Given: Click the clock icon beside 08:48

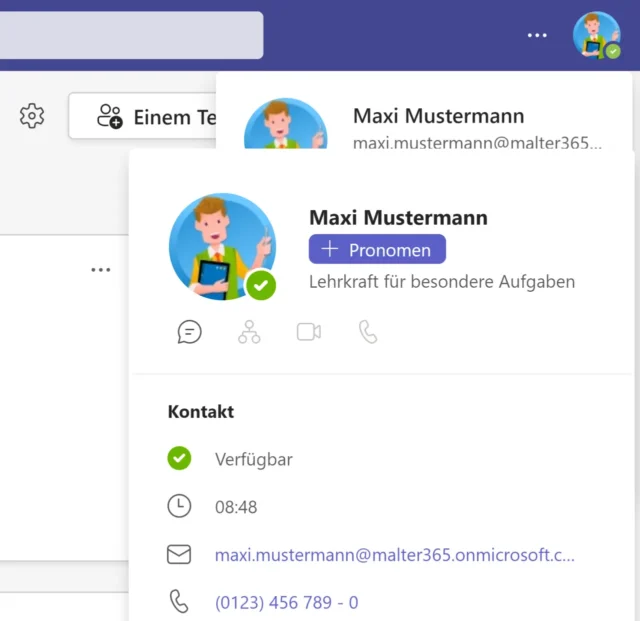Looking at the screenshot, I should point(179,506).
